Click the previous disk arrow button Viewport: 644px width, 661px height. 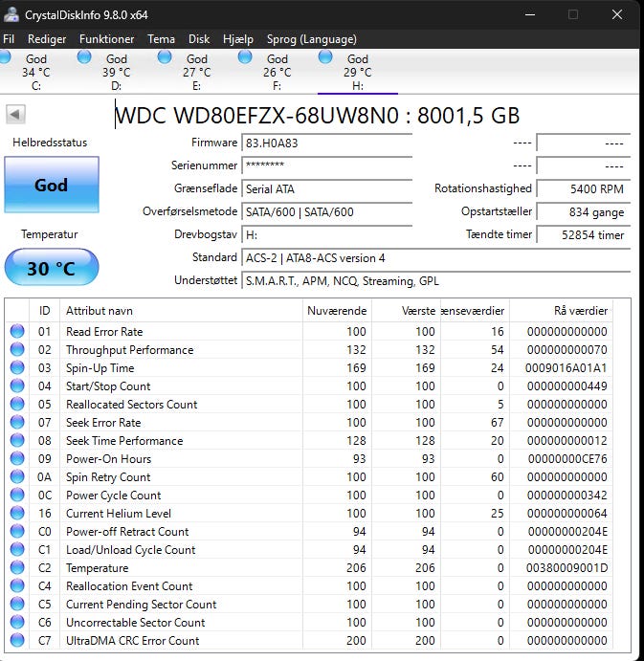(x=15, y=115)
